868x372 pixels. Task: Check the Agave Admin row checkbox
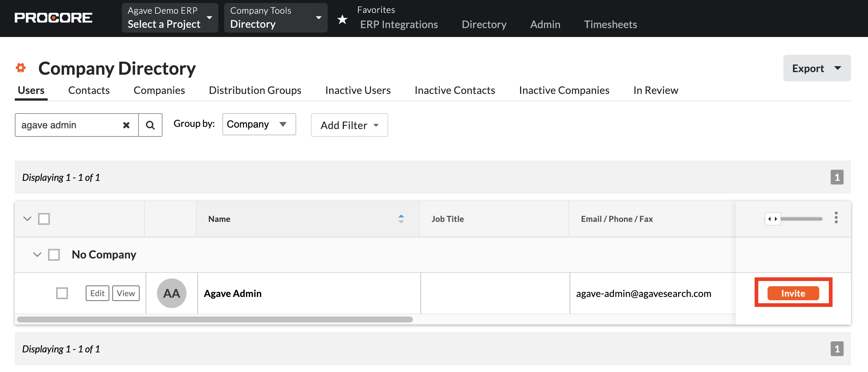(x=62, y=293)
